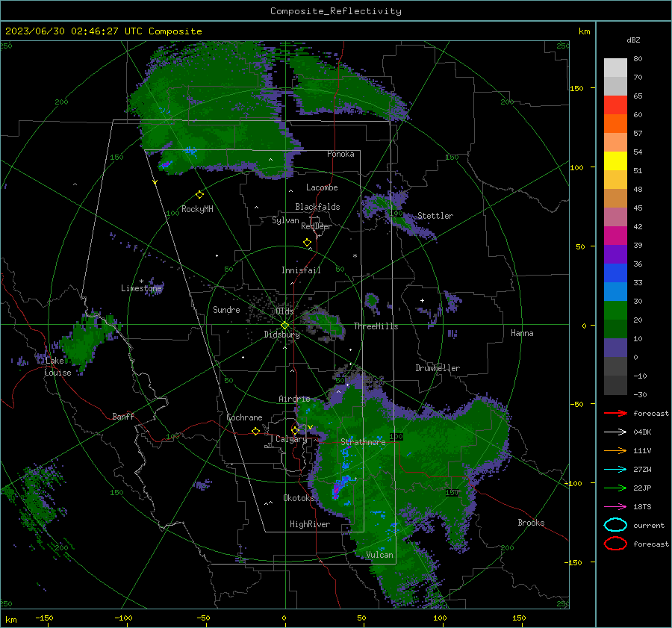This screenshot has height=628, width=672.
Task: Click the Blackfalds city label
Action: (317, 207)
